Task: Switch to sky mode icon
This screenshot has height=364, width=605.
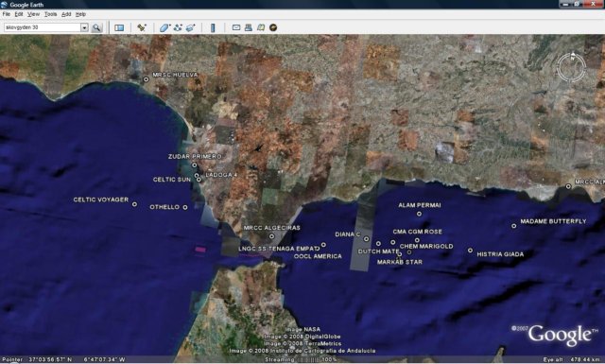Action: coord(273,27)
